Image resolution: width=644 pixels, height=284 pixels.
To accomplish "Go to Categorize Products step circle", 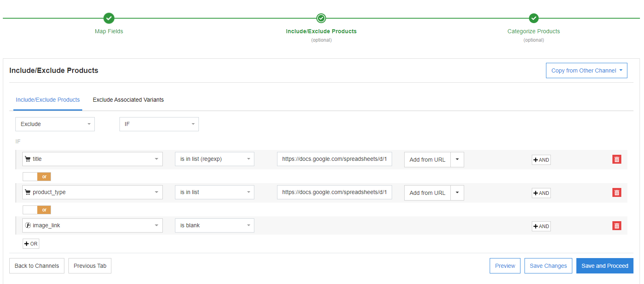I will click(x=533, y=18).
